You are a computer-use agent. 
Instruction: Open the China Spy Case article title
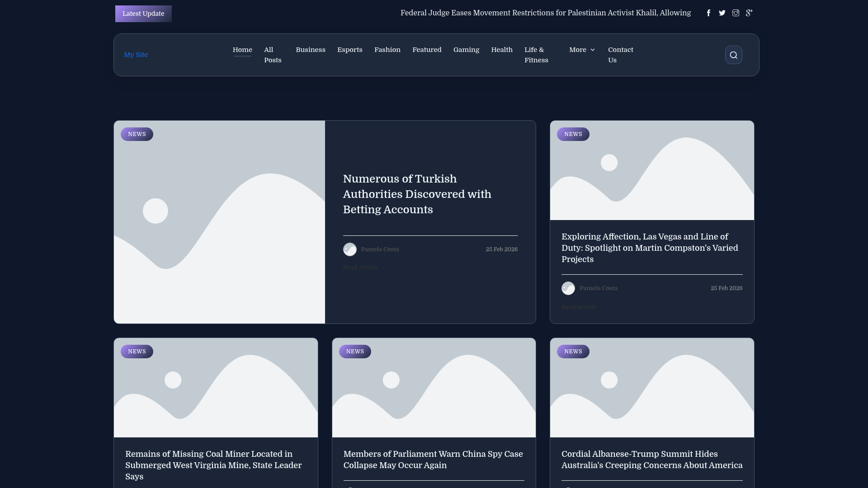[x=433, y=460]
